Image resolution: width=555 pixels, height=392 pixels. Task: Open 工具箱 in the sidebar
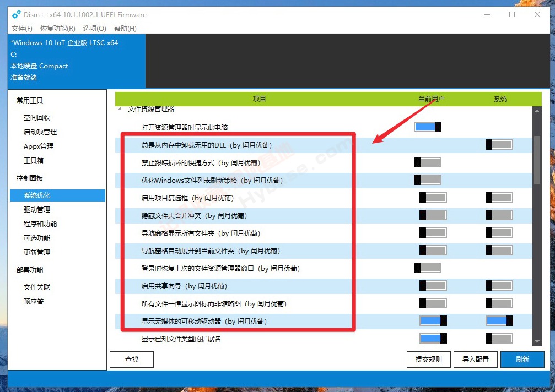34,160
